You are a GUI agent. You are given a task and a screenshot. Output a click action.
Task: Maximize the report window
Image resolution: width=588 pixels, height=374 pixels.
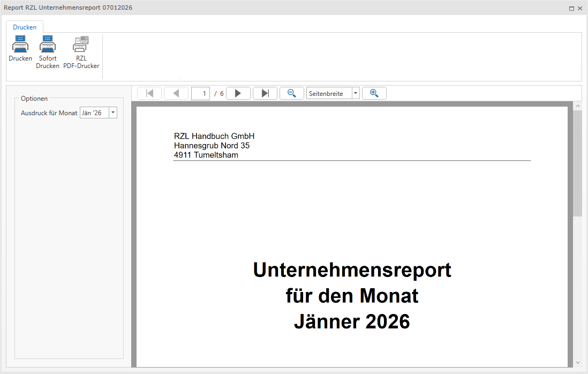pos(571,8)
